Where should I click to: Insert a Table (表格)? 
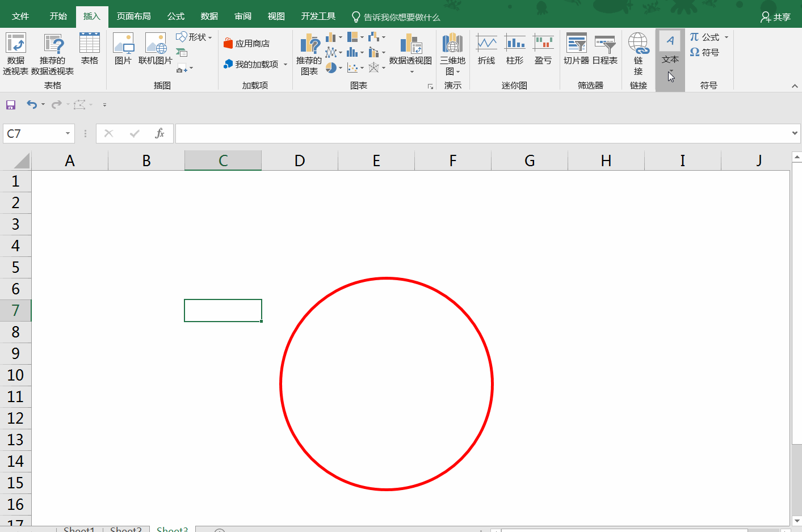point(90,49)
